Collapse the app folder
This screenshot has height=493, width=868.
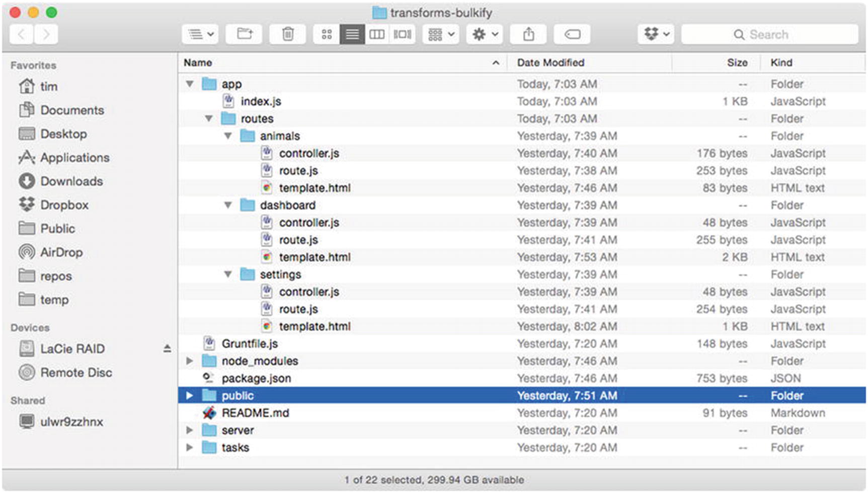click(190, 84)
